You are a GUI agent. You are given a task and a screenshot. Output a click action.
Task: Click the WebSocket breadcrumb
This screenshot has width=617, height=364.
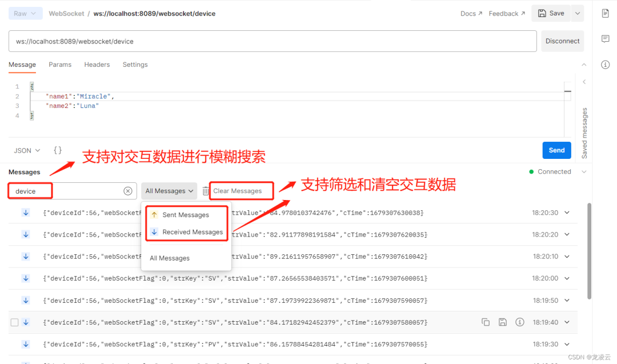66,13
